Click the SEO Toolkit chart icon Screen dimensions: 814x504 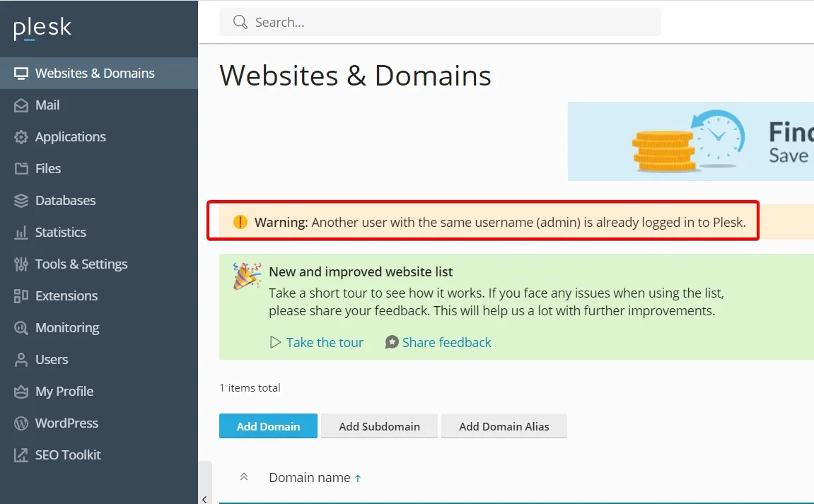(21, 455)
